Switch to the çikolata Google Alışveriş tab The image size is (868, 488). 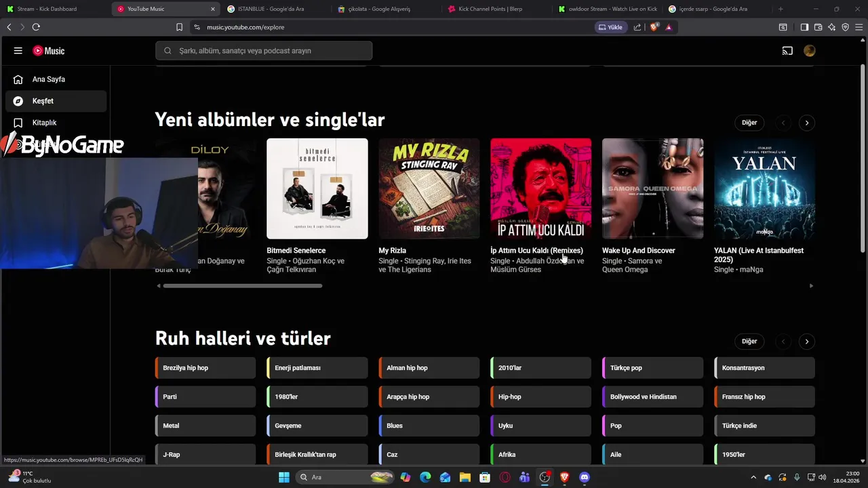pyautogui.click(x=384, y=9)
